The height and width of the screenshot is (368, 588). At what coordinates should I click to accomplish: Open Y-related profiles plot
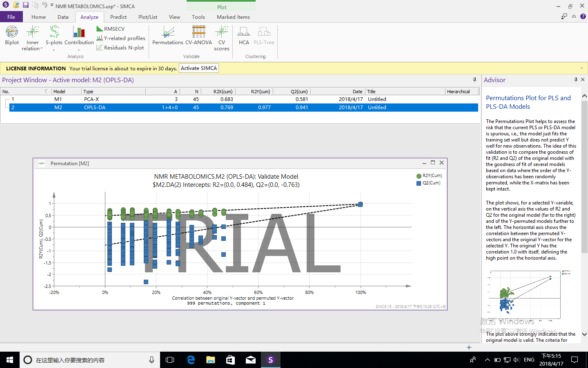[121, 38]
